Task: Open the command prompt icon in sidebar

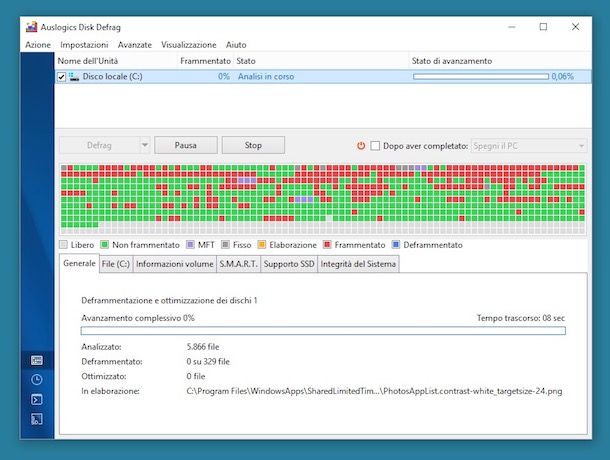Action: click(x=37, y=399)
